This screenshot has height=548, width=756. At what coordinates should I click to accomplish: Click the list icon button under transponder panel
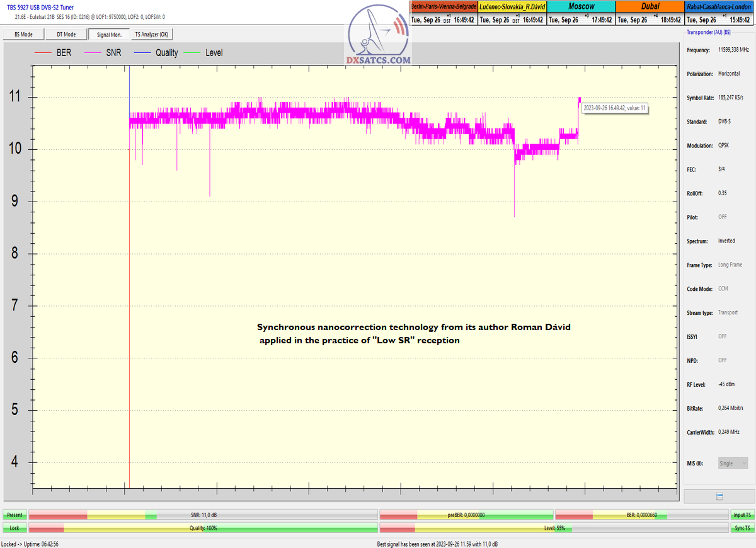tap(719, 496)
